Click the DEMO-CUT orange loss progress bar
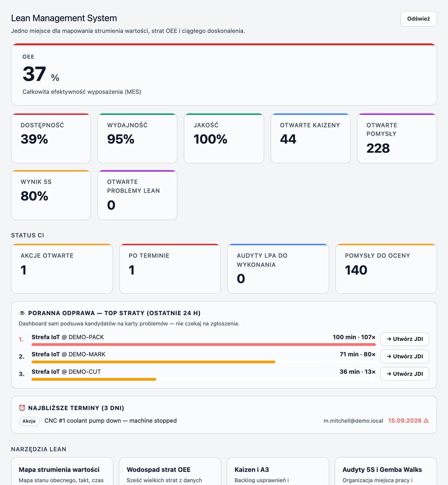Image resolution: width=448 pixels, height=485 pixels. pos(94,379)
